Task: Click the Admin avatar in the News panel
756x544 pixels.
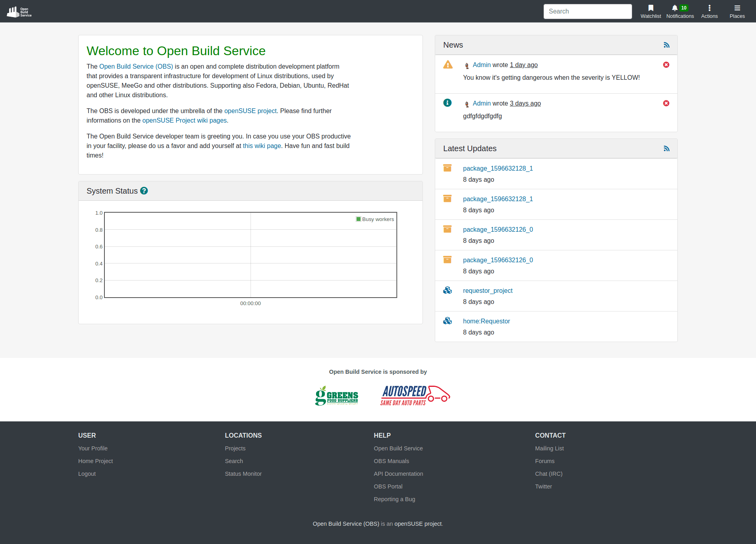Action: [467, 65]
